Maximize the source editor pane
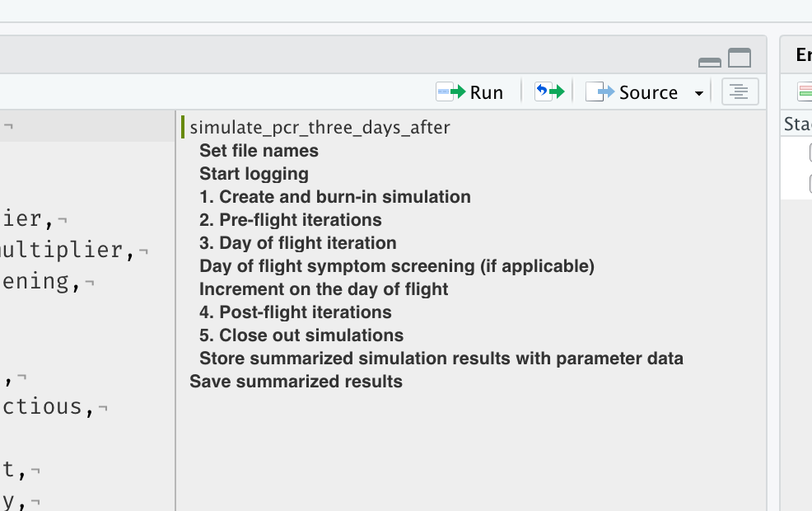The width and height of the screenshot is (812, 511). click(740, 58)
